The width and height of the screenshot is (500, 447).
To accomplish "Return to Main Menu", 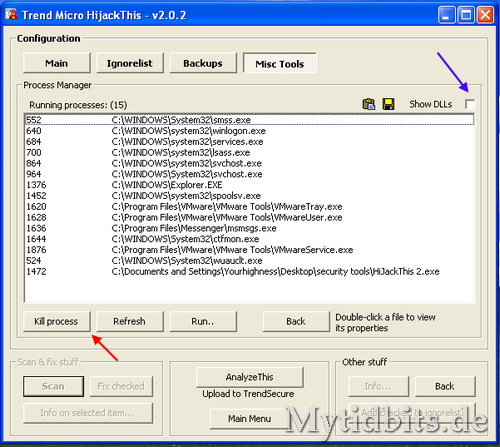I will click(249, 418).
